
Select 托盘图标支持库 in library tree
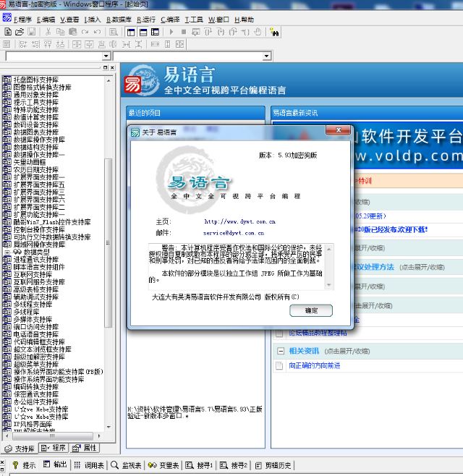pos(36,80)
